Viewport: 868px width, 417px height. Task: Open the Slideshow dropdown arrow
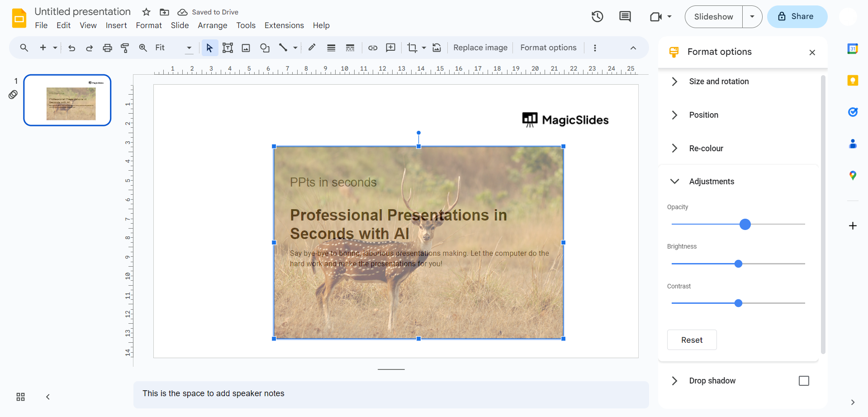point(752,17)
